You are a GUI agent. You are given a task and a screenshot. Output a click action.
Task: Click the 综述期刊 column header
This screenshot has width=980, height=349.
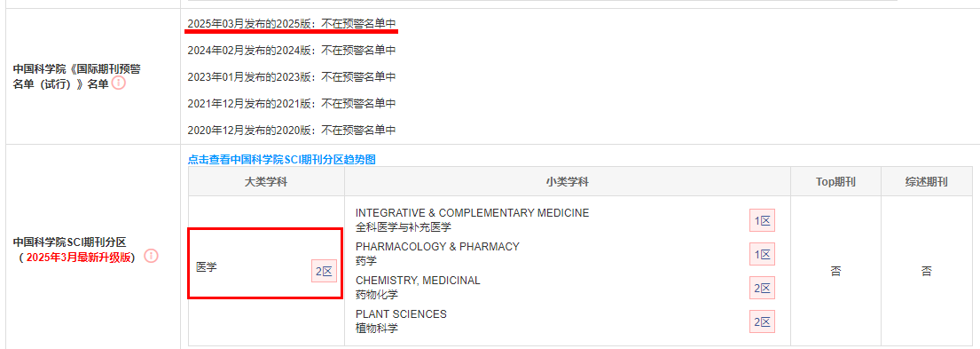[926, 182]
